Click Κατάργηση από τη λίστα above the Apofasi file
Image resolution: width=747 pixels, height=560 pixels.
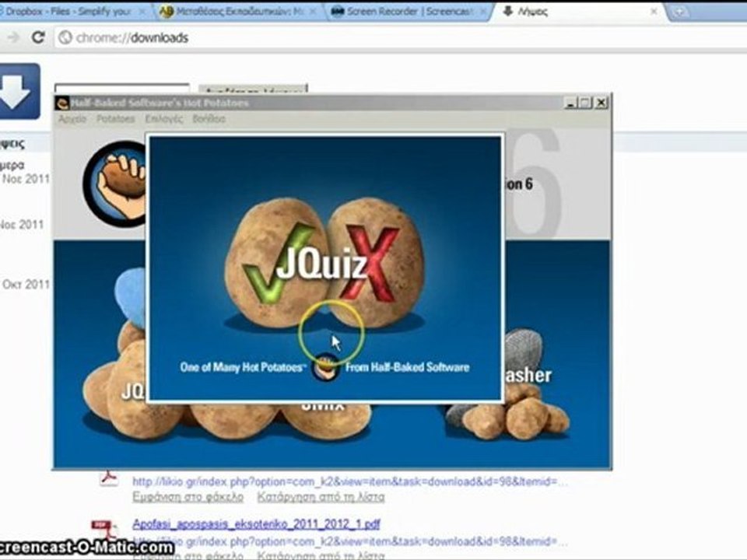(x=321, y=497)
